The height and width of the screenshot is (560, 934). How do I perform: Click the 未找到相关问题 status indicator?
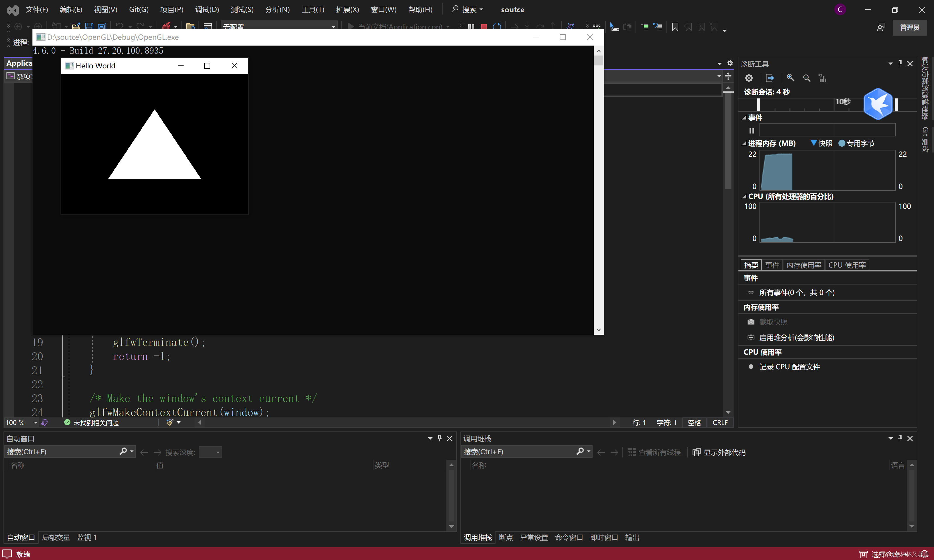[x=91, y=423]
